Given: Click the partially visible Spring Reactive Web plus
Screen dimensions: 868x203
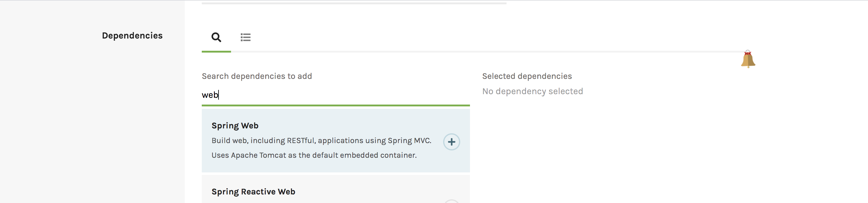Looking at the screenshot, I should click(451, 201).
